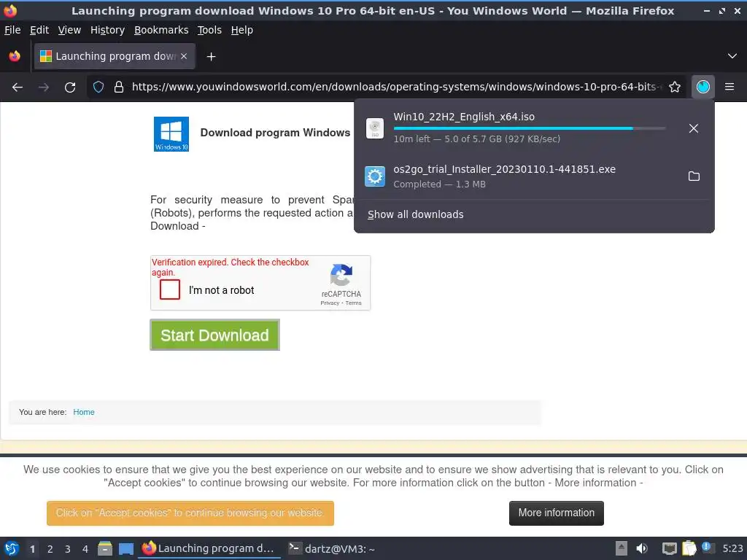Viewport: 747px width, 560px height.
Task: Click the reCAPTCHA Privacy link
Action: (x=330, y=303)
